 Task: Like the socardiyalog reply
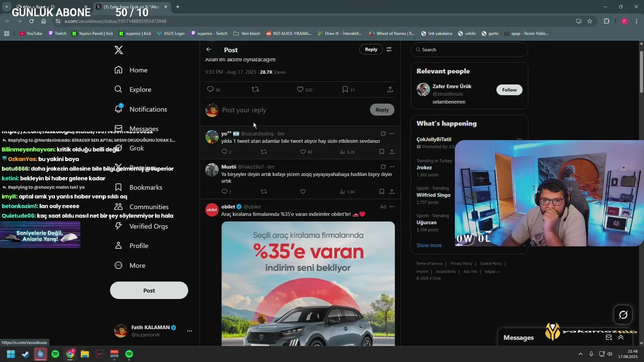pyautogui.click(x=306, y=152)
